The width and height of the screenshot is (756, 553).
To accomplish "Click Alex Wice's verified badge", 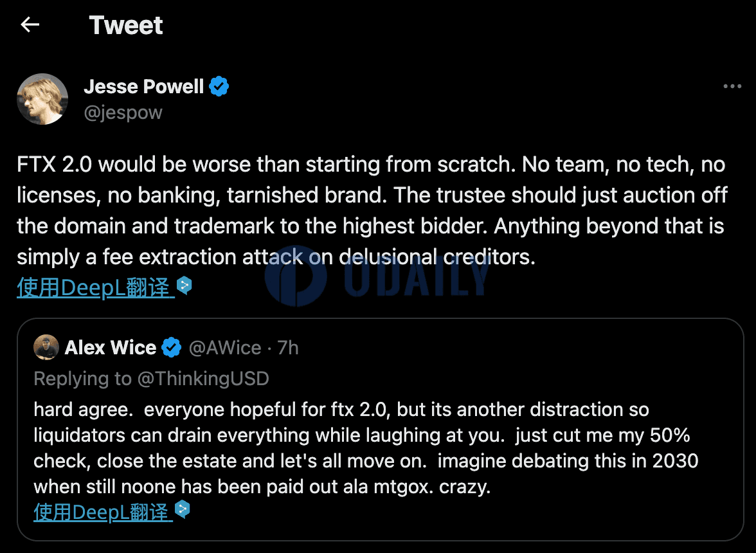I will 171,348.
